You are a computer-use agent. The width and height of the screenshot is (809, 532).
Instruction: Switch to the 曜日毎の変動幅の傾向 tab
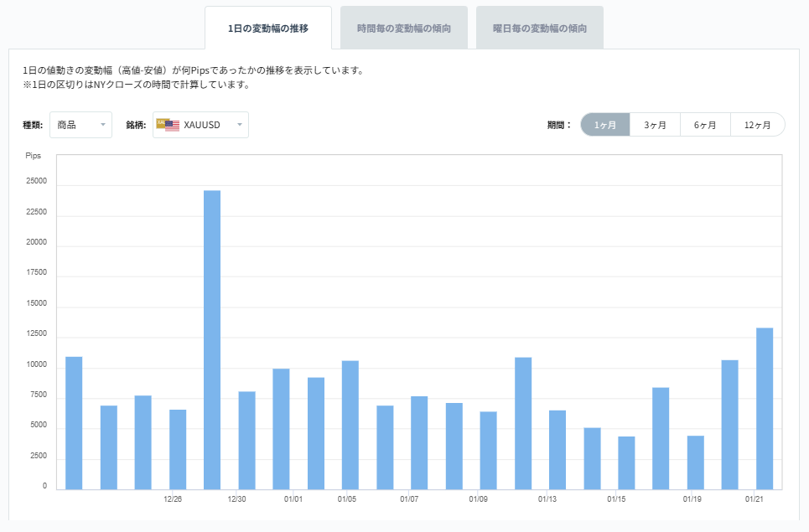point(541,27)
